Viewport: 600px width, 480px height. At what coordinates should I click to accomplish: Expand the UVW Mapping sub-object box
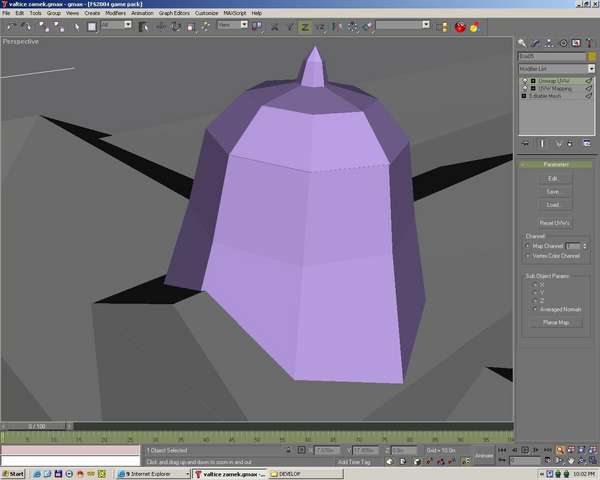tap(533, 88)
